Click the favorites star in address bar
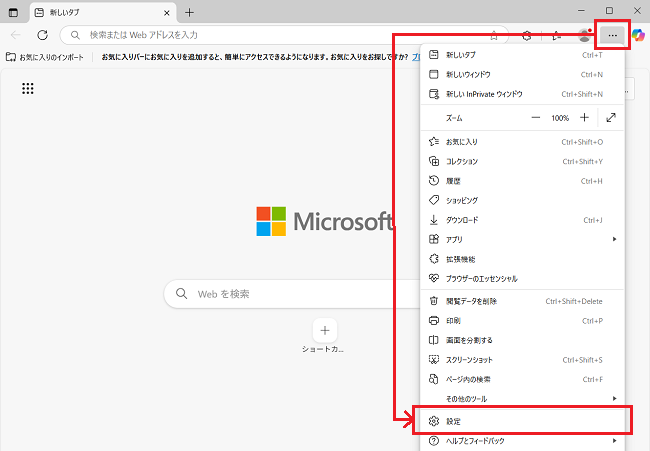This screenshot has width=650, height=451. [x=494, y=35]
